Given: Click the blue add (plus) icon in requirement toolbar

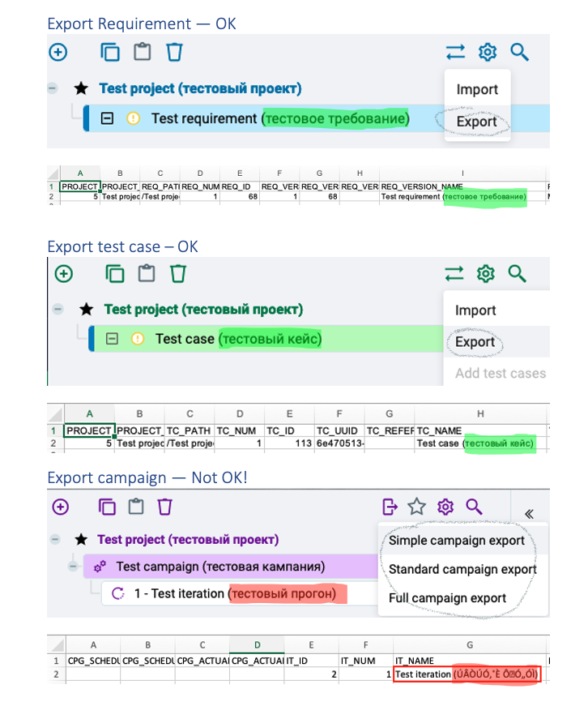Looking at the screenshot, I should [x=58, y=52].
